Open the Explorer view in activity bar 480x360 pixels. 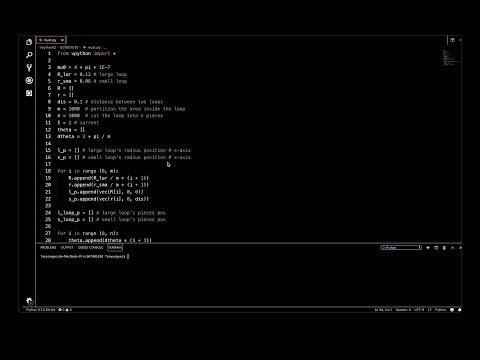(x=29, y=42)
